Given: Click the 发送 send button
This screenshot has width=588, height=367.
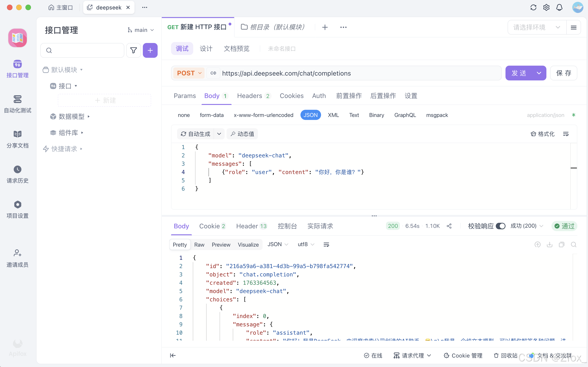Looking at the screenshot, I should 519,73.
